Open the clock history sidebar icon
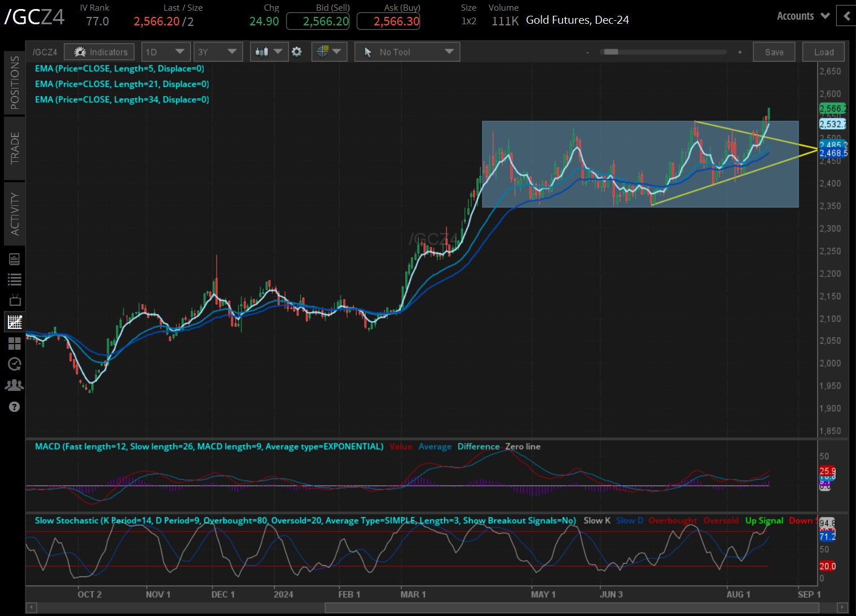 point(15,364)
